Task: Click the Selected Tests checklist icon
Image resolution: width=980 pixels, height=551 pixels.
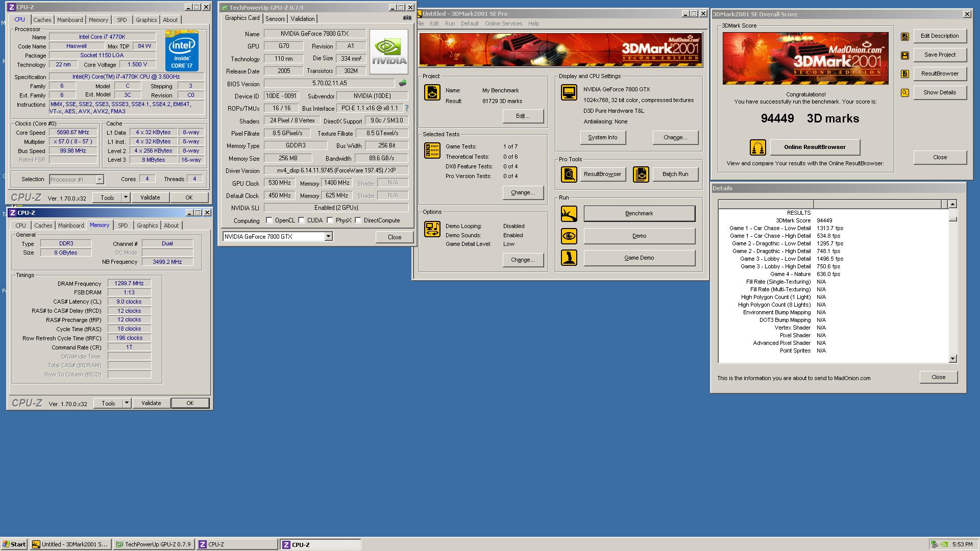Action: (x=432, y=151)
